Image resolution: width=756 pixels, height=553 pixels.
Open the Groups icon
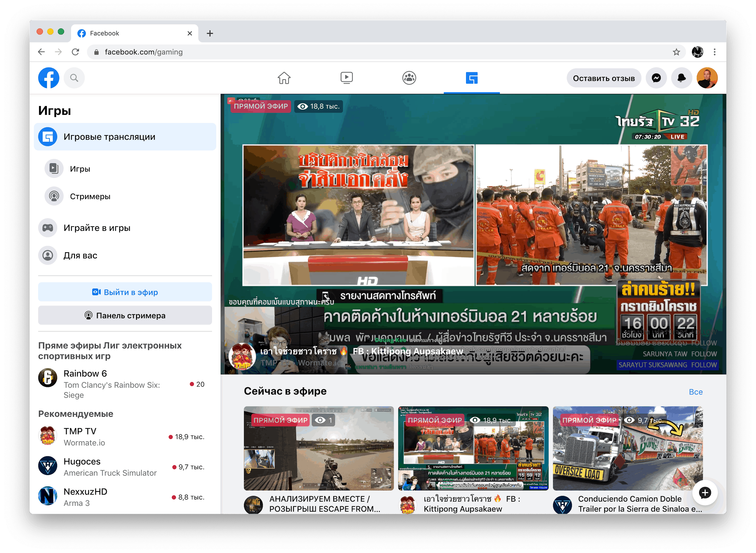(409, 78)
